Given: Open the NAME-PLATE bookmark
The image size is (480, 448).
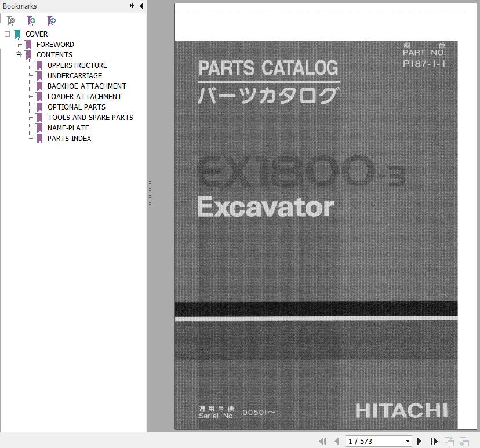Looking at the screenshot, I should tap(68, 128).
